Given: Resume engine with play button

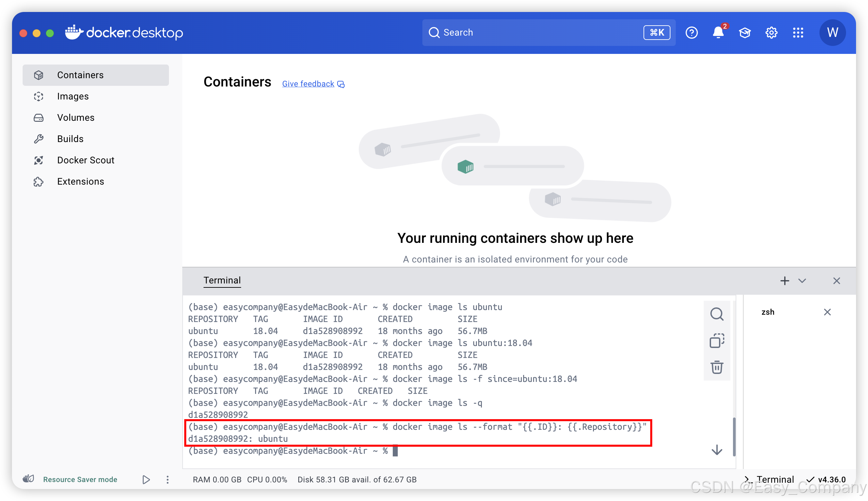Looking at the screenshot, I should coord(146,479).
